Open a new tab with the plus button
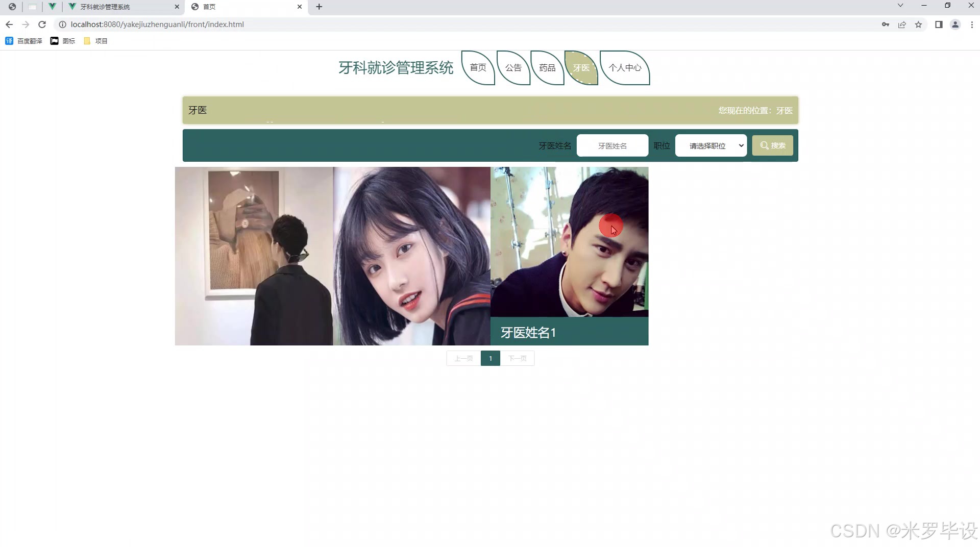The height and width of the screenshot is (547, 980). pos(319,7)
